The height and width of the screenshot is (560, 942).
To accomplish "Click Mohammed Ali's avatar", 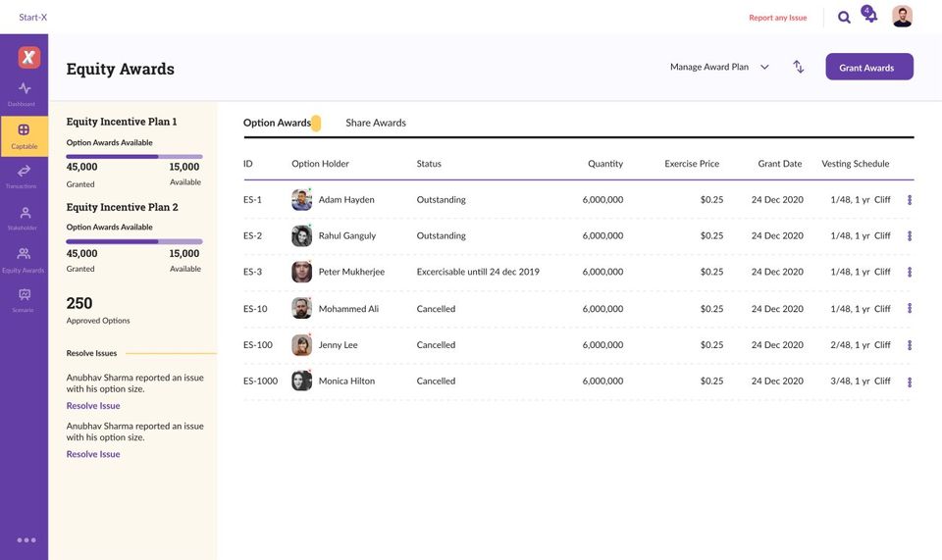I will (x=301, y=309).
